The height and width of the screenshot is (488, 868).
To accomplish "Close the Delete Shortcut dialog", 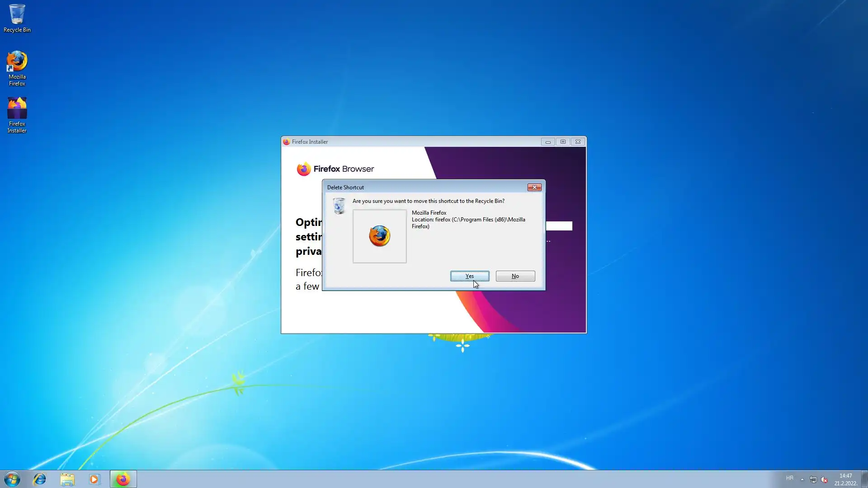I will pyautogui.click(x=534, y=187).
